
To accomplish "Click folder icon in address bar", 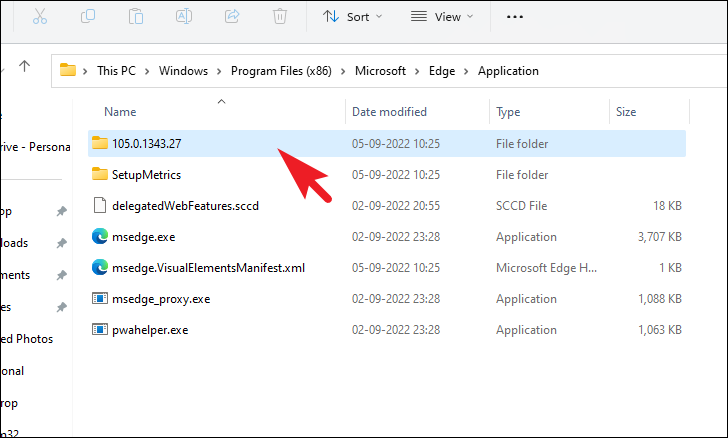I will [68, 70].
